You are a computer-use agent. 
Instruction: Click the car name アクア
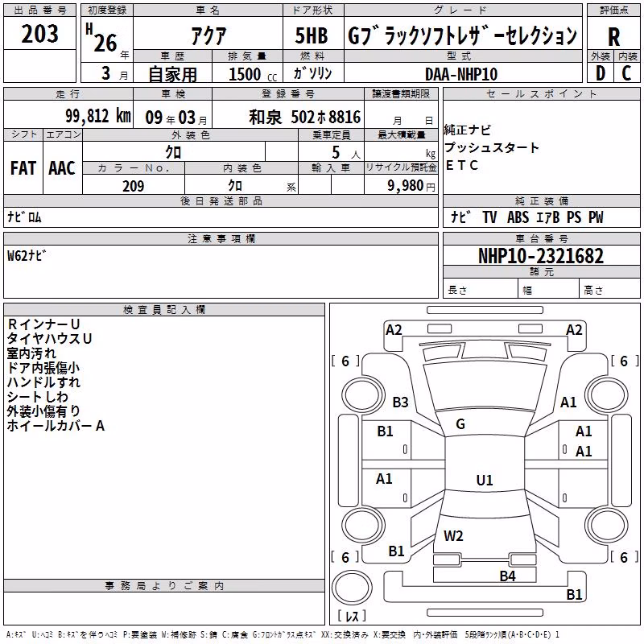pyautogui.click(x=208, y=35)
